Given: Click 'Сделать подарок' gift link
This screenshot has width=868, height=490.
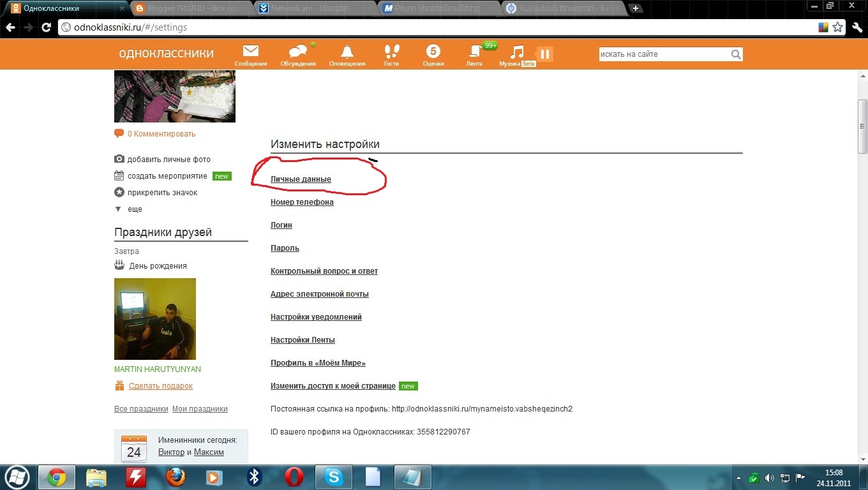Looking at the screenshot, I should (x=161, y=386).
